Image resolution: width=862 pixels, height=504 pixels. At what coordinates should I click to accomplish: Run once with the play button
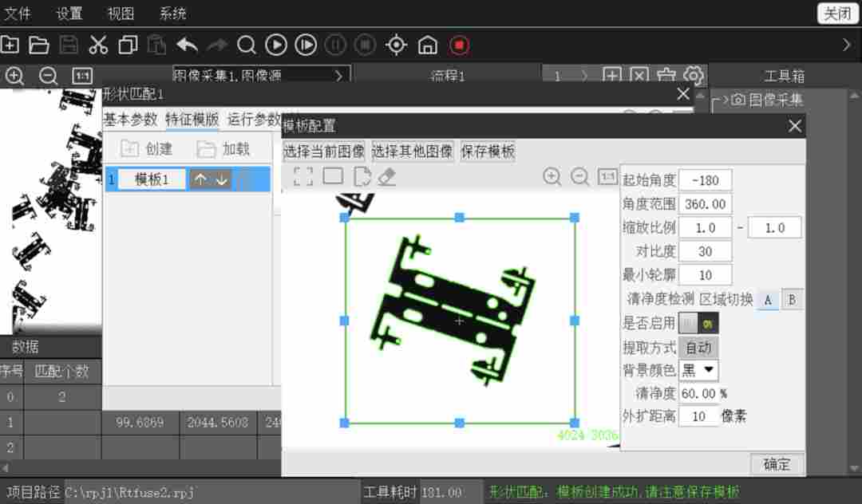pos(276,45)
